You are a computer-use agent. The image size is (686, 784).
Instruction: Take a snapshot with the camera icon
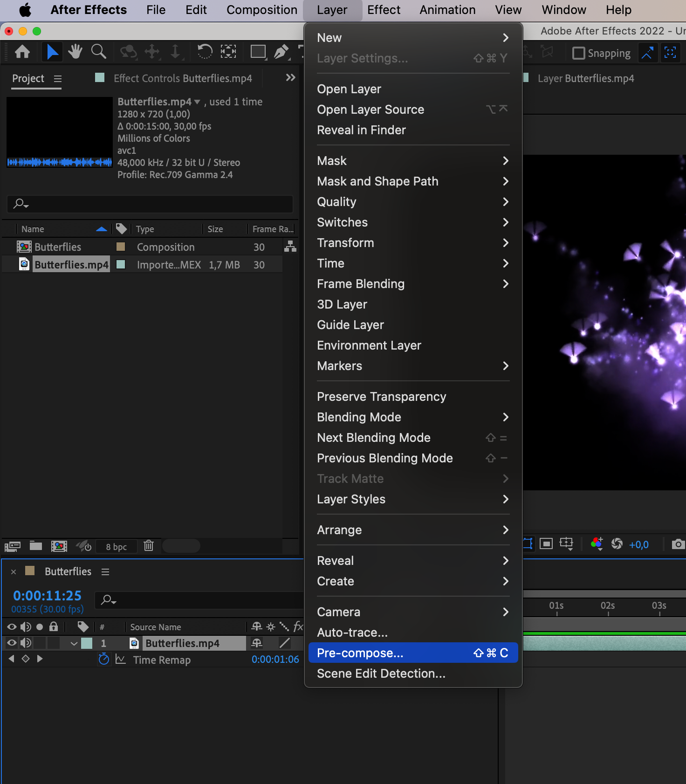[678, 544]
